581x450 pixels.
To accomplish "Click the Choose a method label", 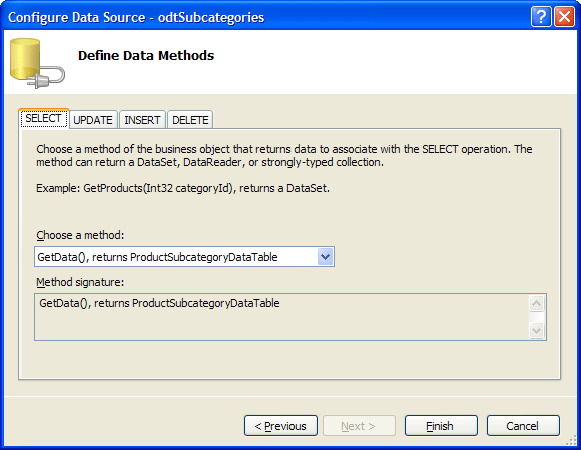I will (x=80, y=235).
